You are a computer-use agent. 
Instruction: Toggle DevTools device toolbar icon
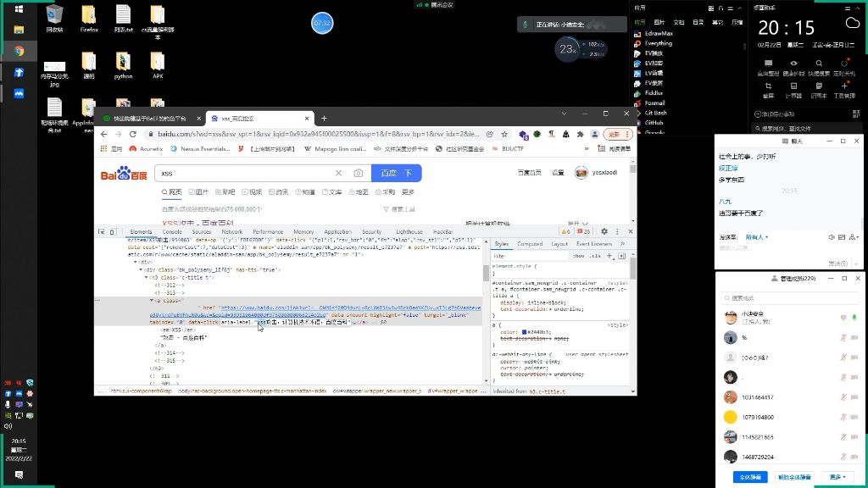(113, 232)
